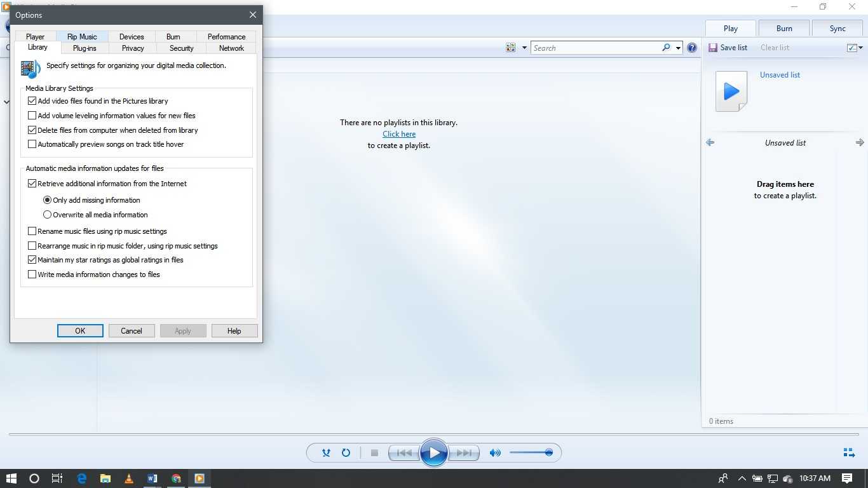Toggle repeat in the playback bar

click(x=346, y=453)
